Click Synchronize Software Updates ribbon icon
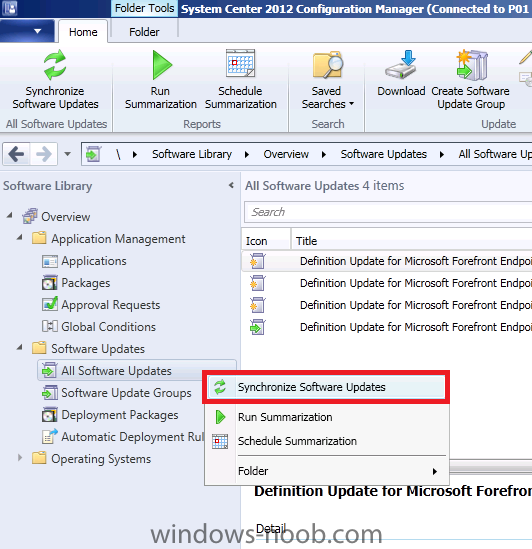 (55, 64)
